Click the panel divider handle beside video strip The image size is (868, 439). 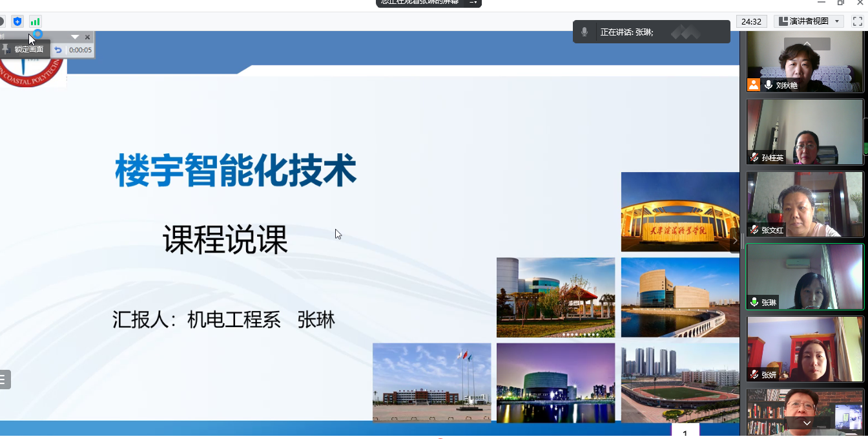(742, 241)
